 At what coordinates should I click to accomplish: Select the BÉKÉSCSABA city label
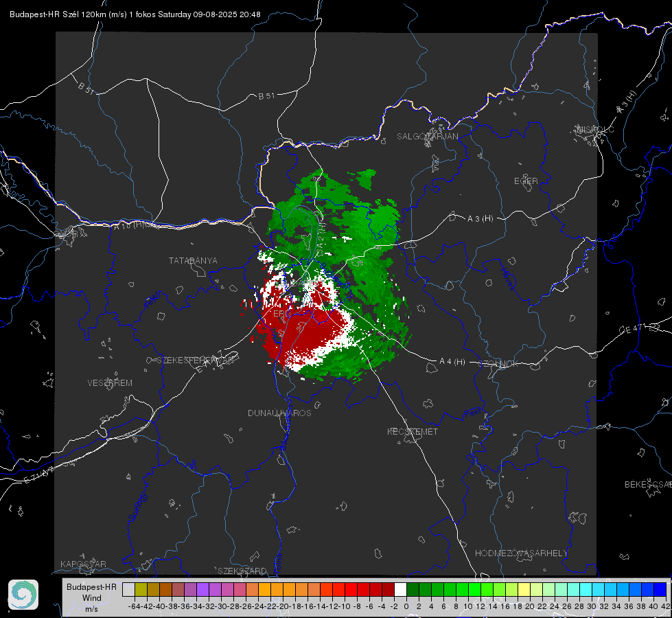pos(648,484)
